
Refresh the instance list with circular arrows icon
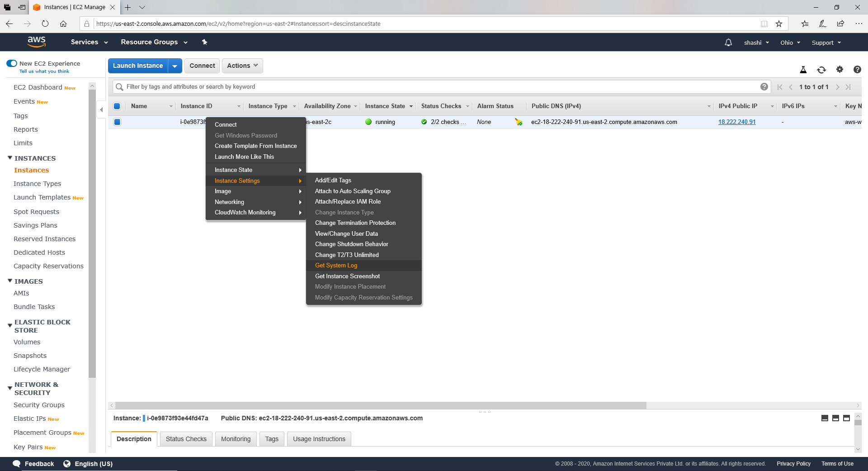click(821, 70)
